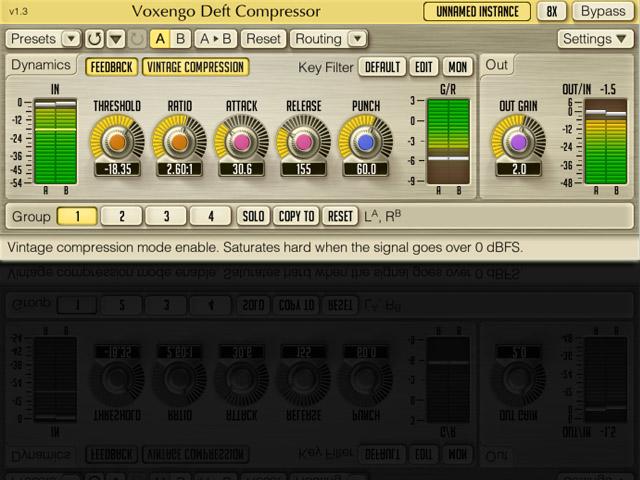Change the 8X oversampling setting
This screenshot has height=480, width=640.
click(551, 11)
